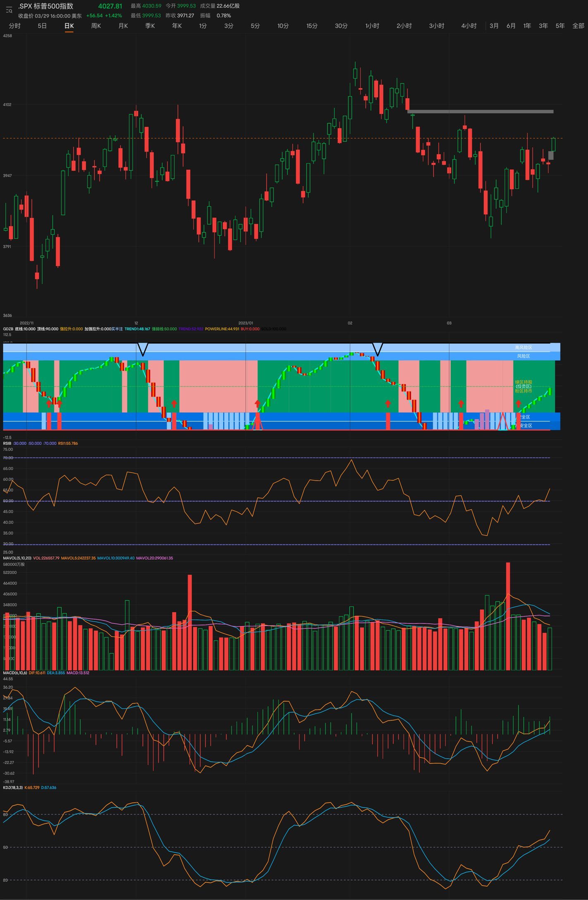The width and height of the screenshot is (588, 900).
Task: Select the 30分 interval
Action: pos(341,26)
